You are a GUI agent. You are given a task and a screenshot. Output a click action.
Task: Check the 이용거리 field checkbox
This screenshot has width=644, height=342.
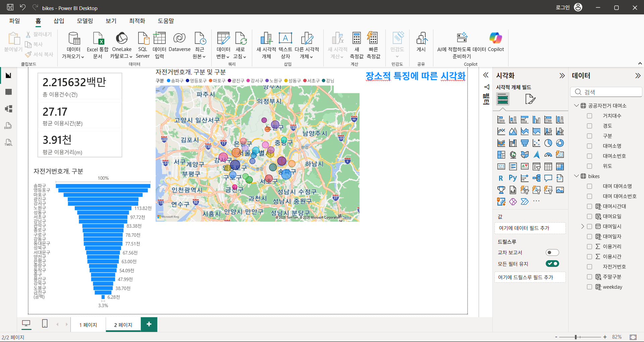(589, 246)
